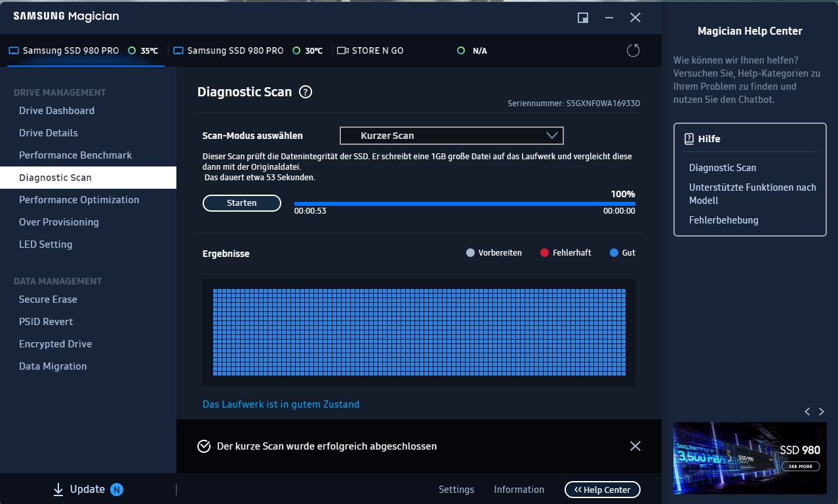Screen dimensions: 838x504
Task: Click the gray Vorbereiten legend dot
Action: coord(470,253)
